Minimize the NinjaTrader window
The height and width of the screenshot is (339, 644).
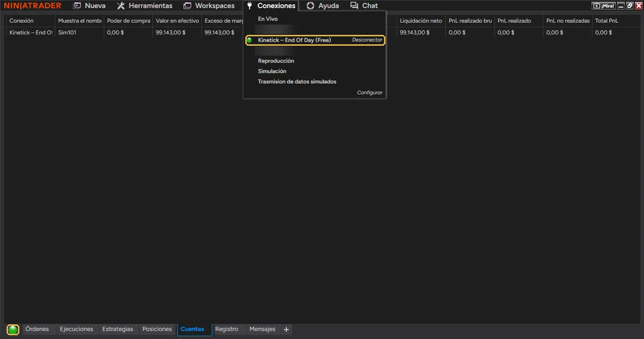[x=621, y=6]
